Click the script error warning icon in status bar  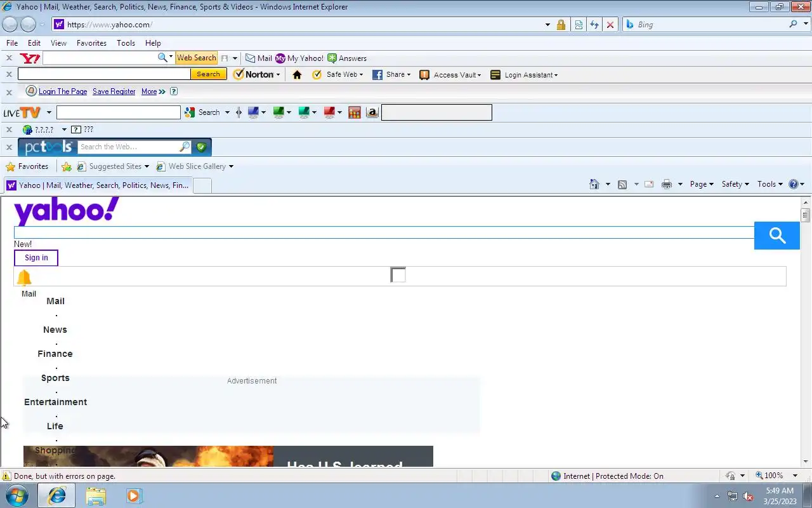[x=6, y=476]
